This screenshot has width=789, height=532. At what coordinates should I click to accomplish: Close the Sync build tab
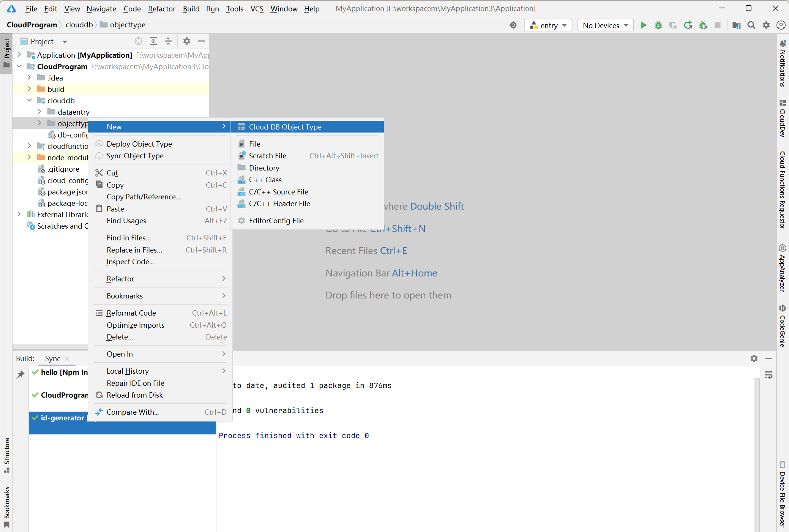[67, 359]
